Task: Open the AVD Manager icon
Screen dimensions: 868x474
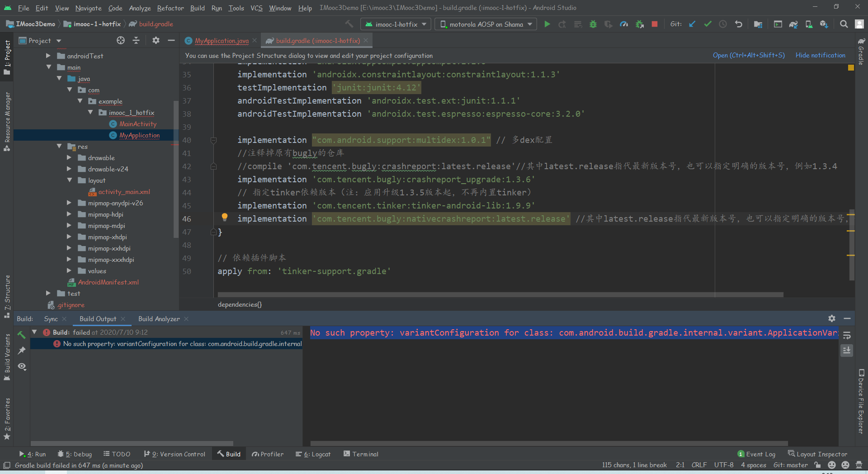Action: [x=809, y=24]
